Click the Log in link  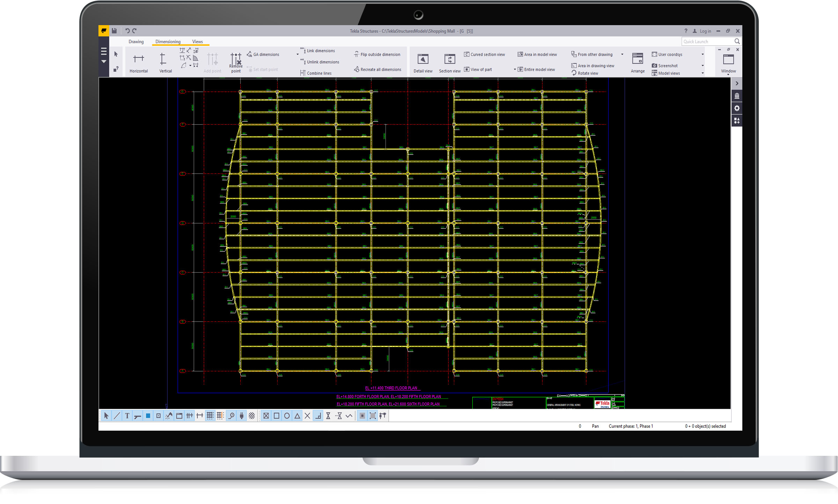(705, 31)
